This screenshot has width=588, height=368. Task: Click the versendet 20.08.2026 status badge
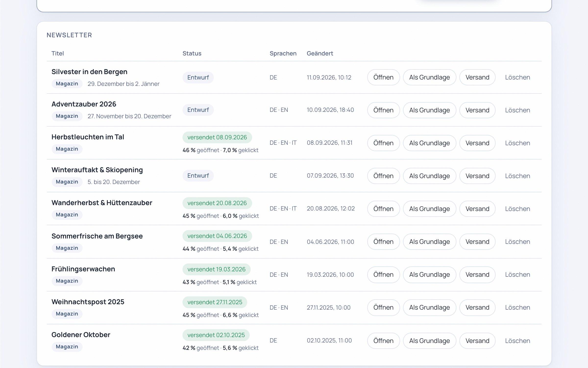217,203
